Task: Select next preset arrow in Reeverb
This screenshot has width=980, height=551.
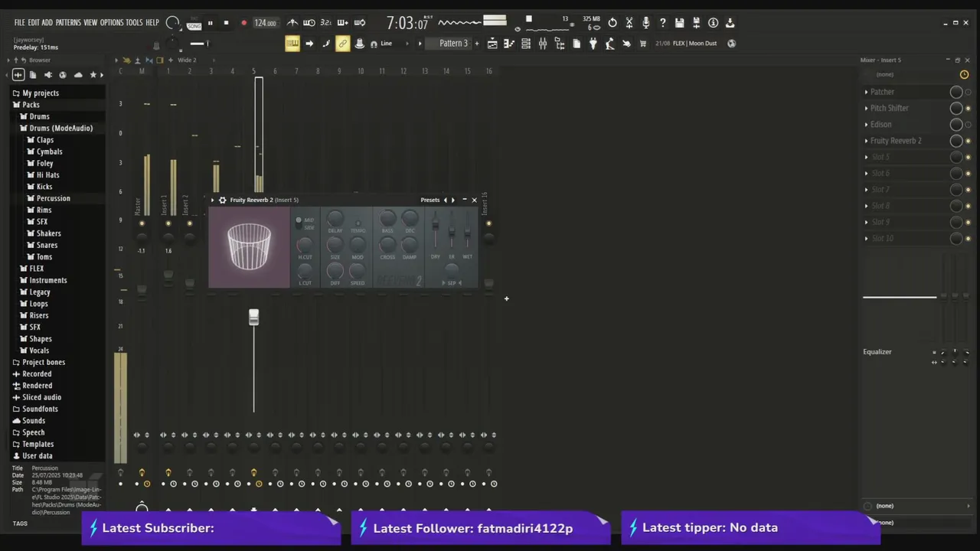Action: pos(452,200)
